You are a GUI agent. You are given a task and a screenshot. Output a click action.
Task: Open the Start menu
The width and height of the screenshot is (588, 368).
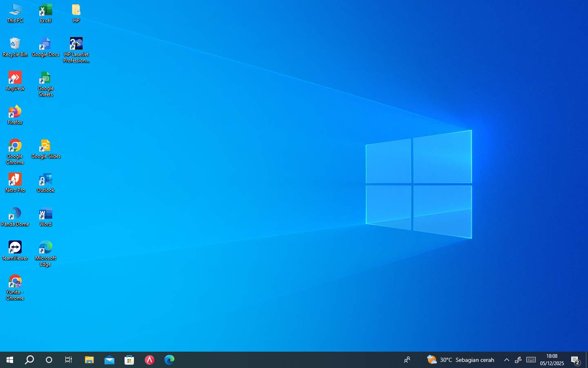click(x=9, y=360)
